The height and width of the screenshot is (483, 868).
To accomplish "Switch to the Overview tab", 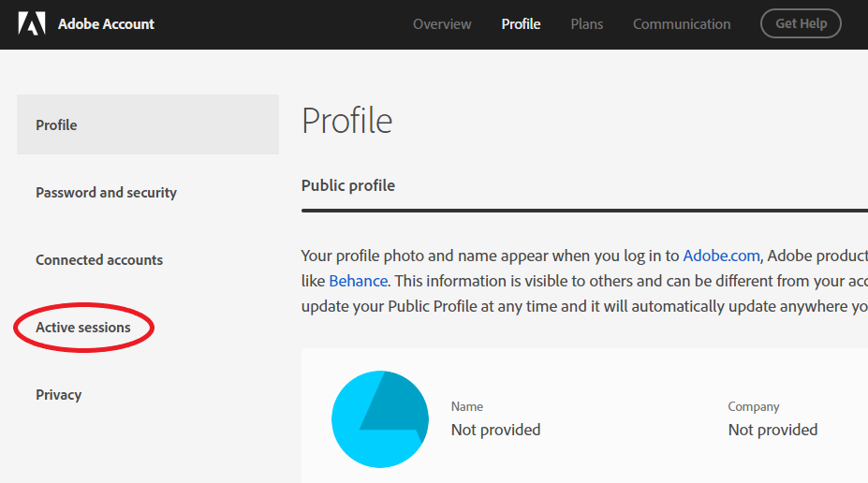I will pos(442,24).
